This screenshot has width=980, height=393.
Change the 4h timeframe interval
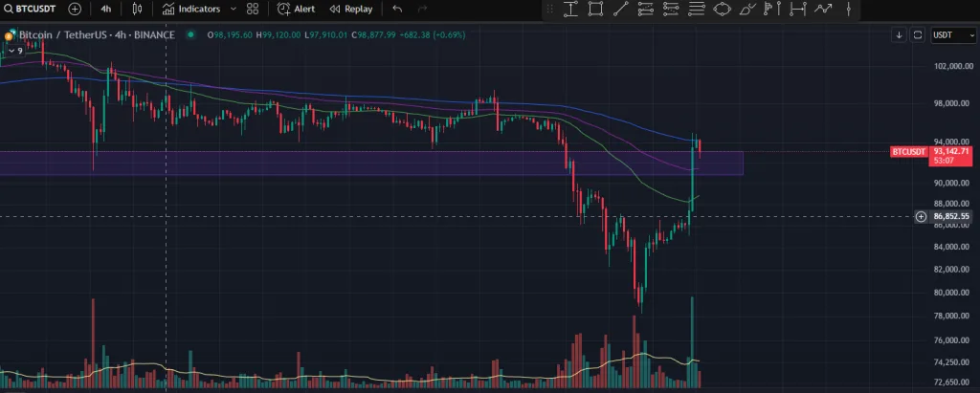pos(105,9)
